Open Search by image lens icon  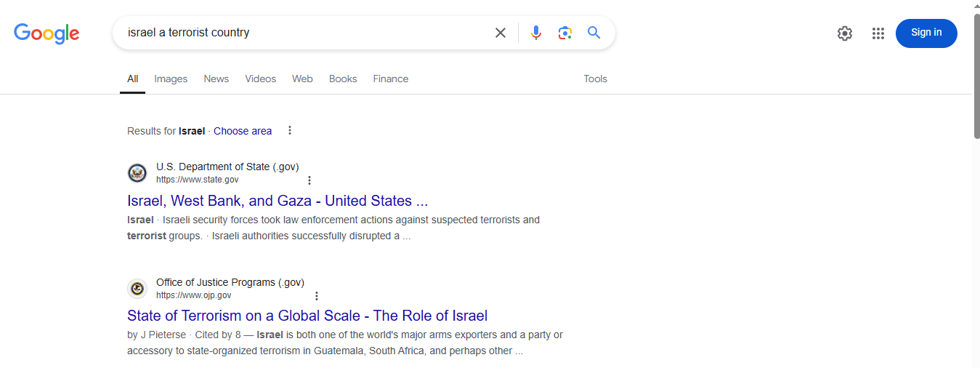point(565,33)
